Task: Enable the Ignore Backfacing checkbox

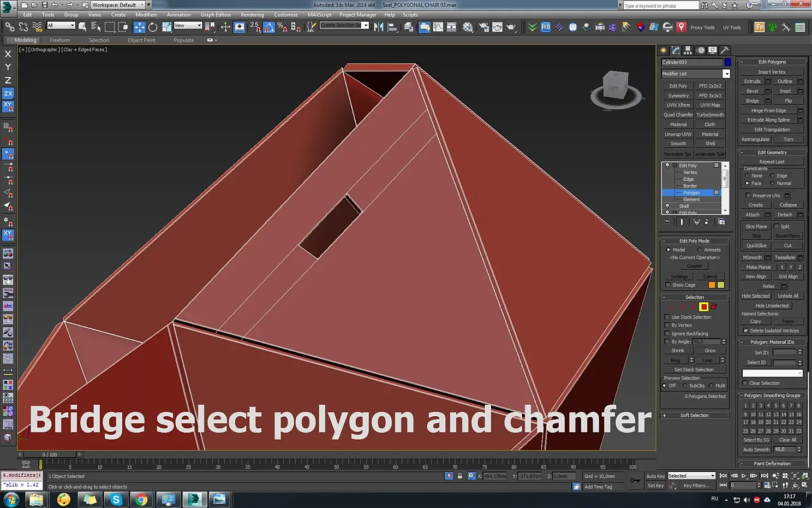Action: [x=667, y=334]
